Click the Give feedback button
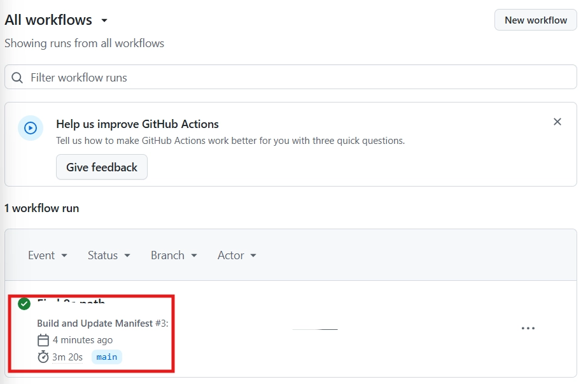 click(x=102, y=167)
